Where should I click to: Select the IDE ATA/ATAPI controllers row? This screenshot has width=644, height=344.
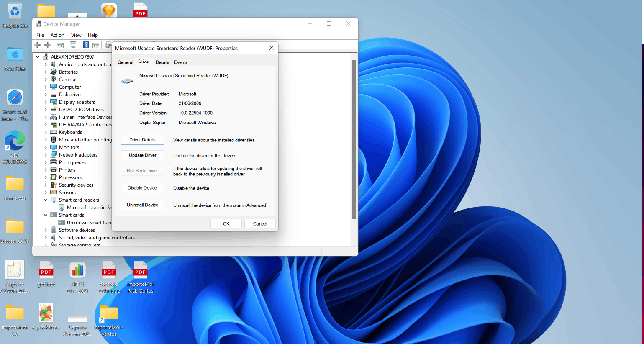(x=81, y=125)
